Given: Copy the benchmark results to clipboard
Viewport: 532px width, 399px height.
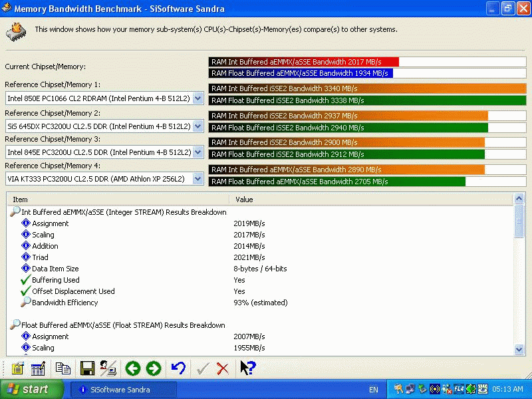Looking at the screenshot, I should (x=63, y=368).
